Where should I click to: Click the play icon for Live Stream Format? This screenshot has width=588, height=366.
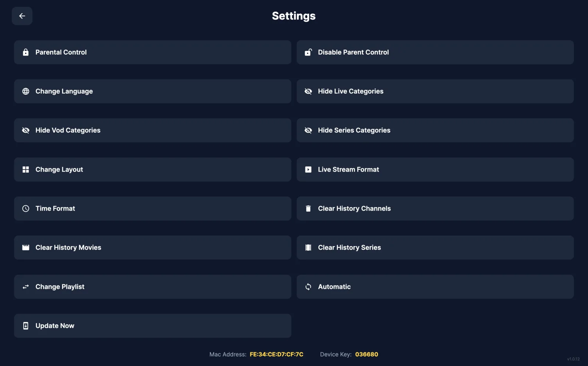(x=308, y=169)
